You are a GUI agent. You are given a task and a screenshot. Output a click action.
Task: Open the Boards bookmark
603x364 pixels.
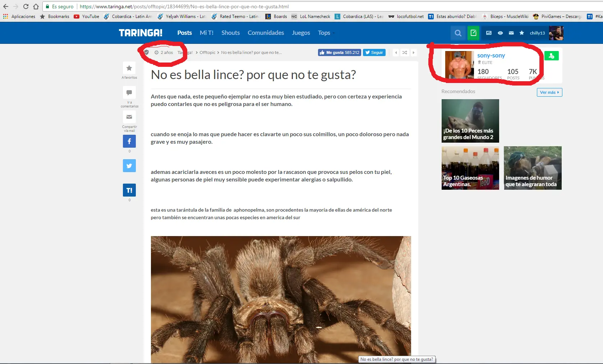(x=276, y=17)
